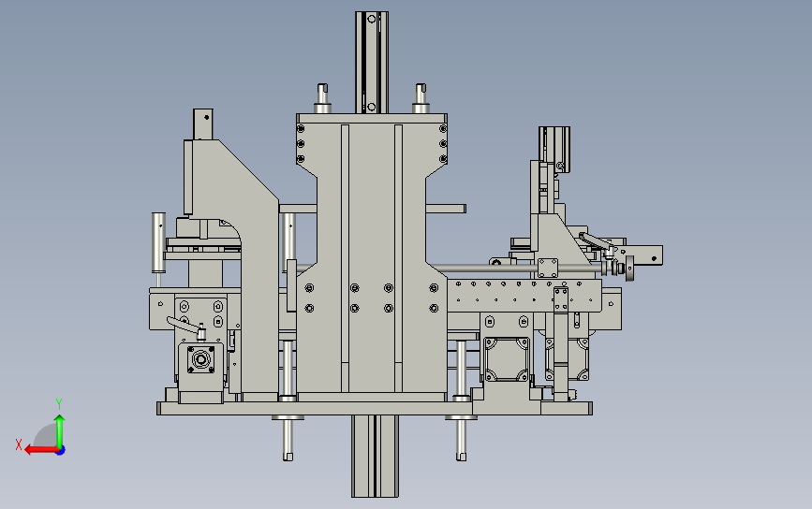Click the 'X' label of the coordinate triad
The image size is (812, 509).
(x=19, y=444)
